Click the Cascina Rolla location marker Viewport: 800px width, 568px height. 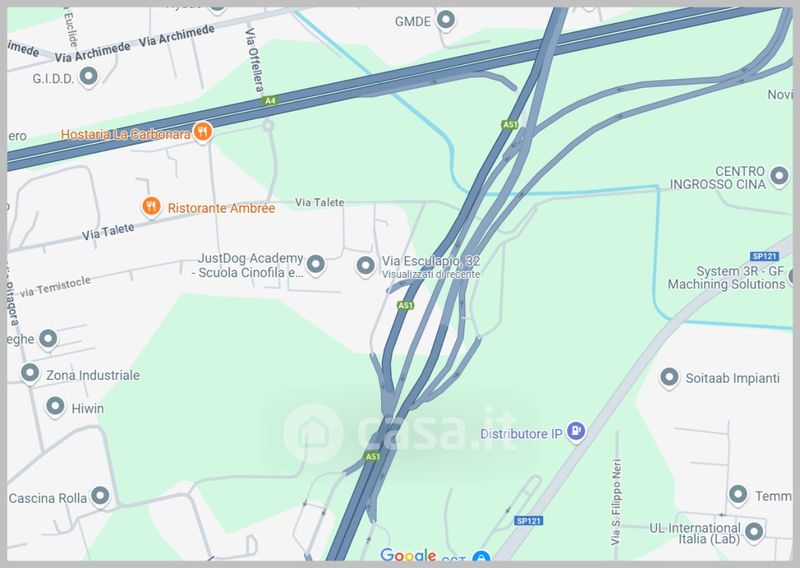100,496
